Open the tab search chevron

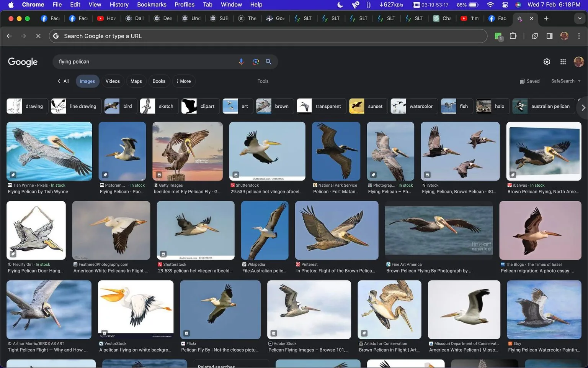(580, 18)
